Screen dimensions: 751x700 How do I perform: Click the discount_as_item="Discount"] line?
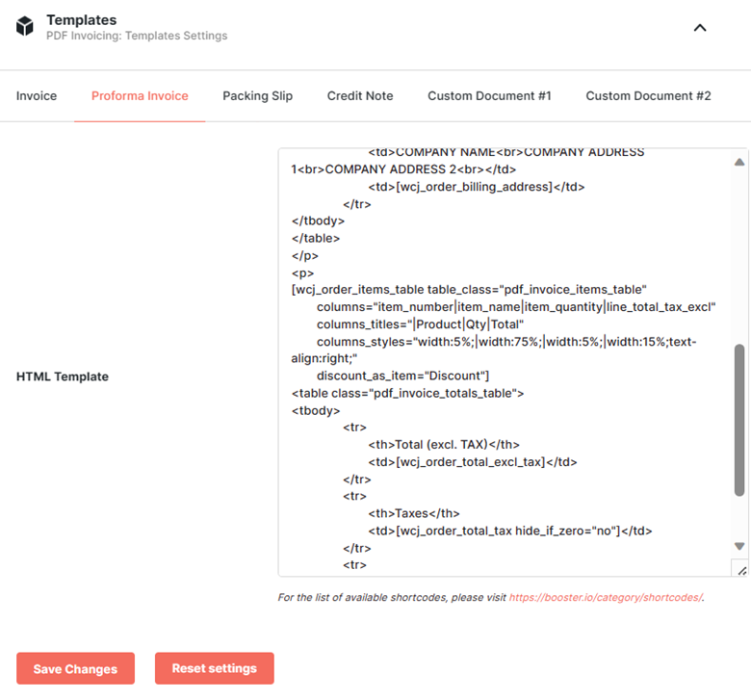pos(402,376)
